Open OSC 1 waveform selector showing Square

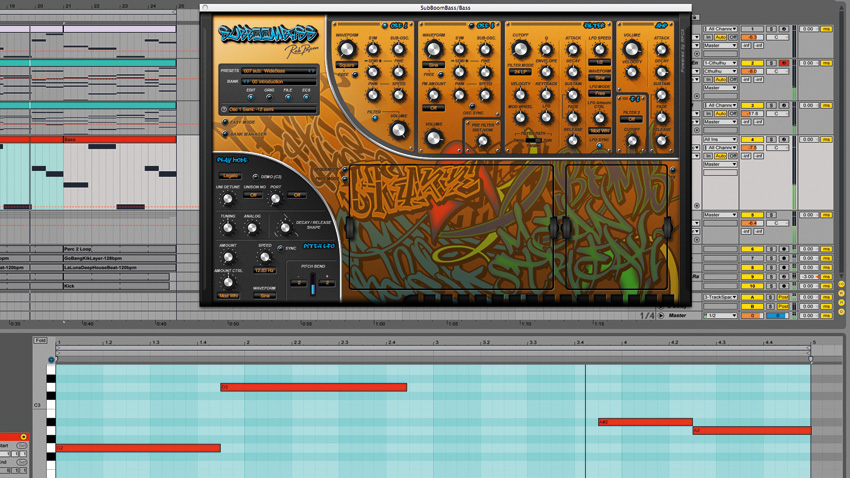pyautogui.click(x=346, y=65)
